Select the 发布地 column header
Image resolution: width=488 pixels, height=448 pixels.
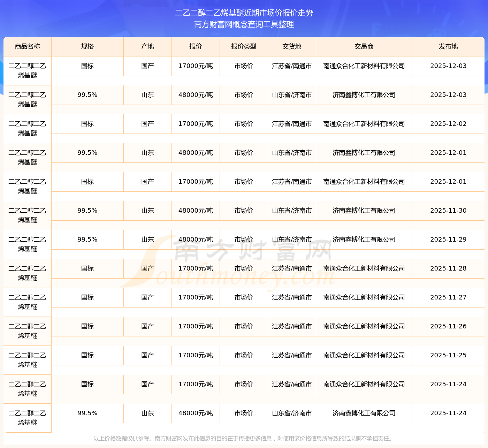[x=448, y=46]
